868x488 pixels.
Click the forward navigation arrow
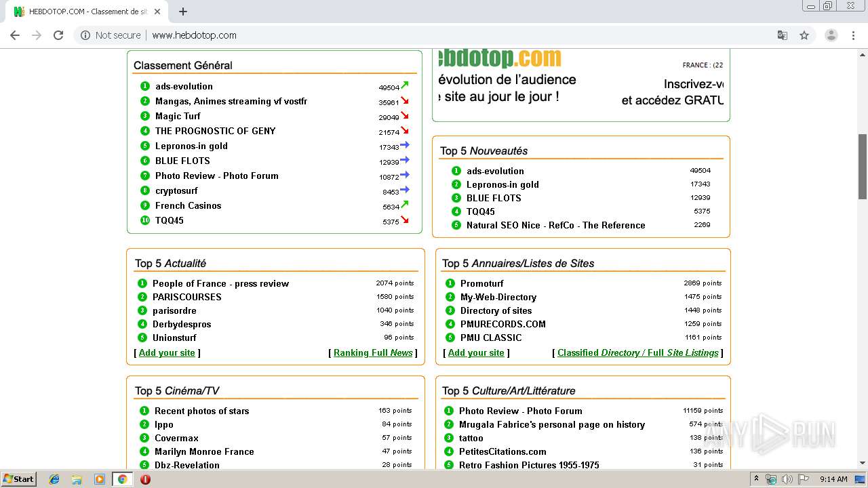pyautogui.click(x=37, y=35)
